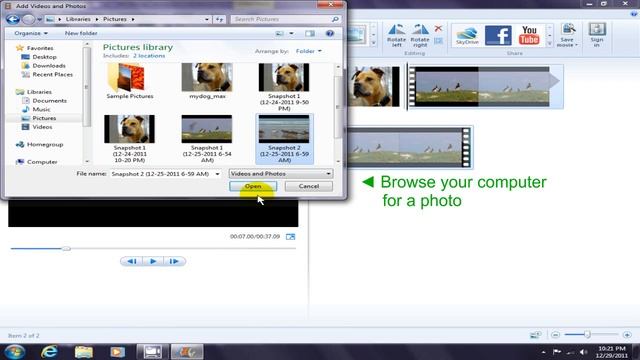Click the zoom in plus icon
640x360 pixels.
click(627, 335)
